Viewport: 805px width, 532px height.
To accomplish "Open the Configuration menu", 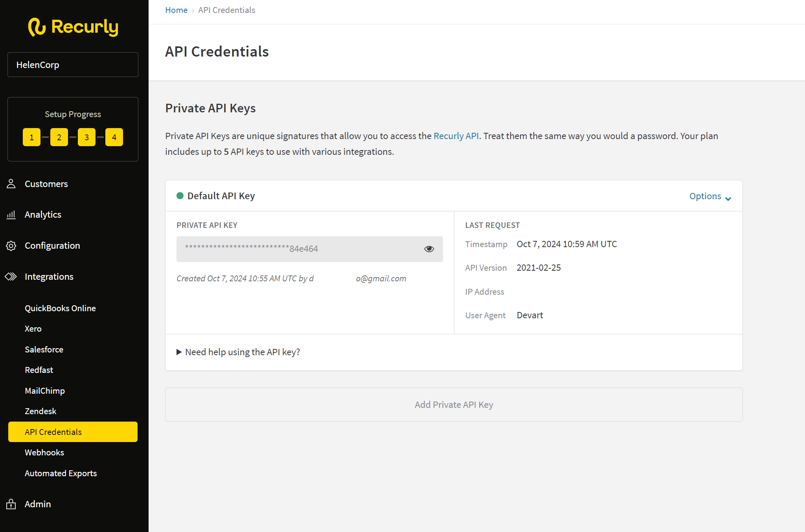I will click(x=52, y=246).
